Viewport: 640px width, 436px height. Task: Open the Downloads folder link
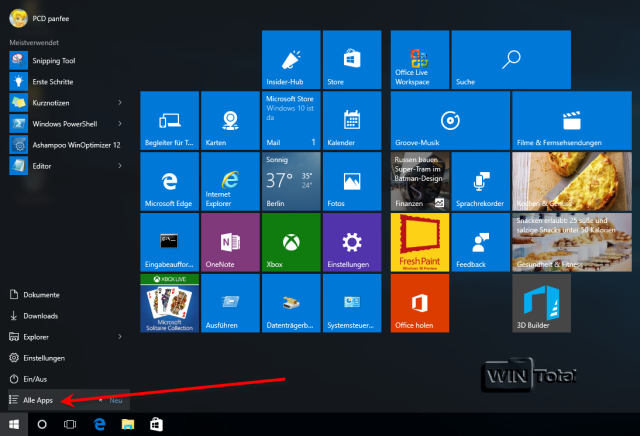(x=33, y=316)
